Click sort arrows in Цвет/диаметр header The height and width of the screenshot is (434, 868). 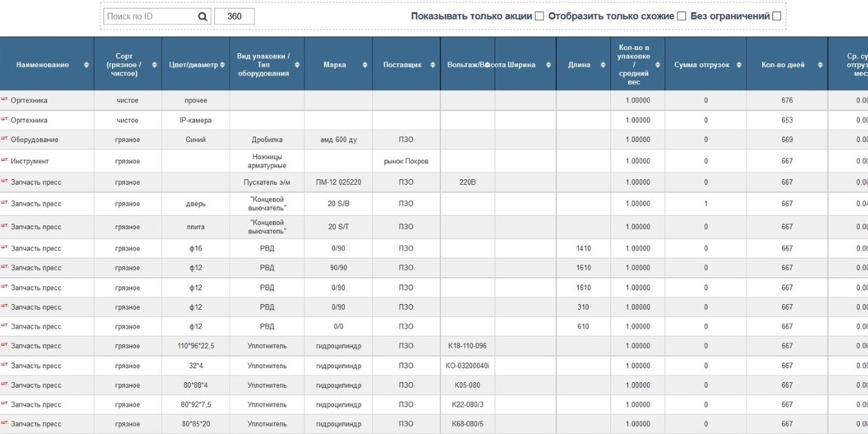[222, 65]
